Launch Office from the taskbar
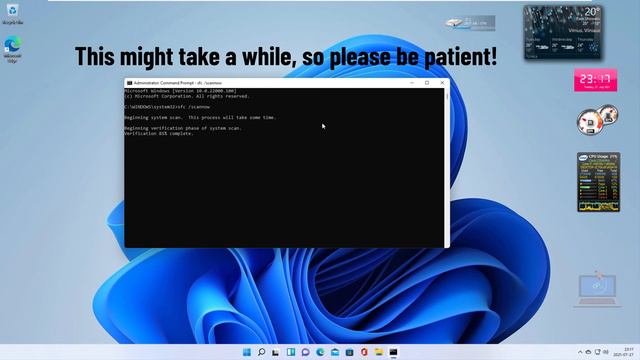 [364, 352]
